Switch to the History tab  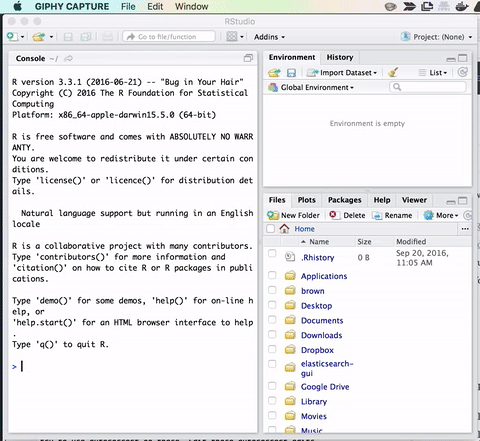coord(340,57)
